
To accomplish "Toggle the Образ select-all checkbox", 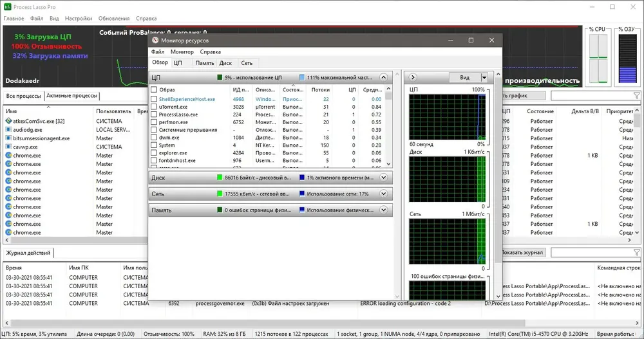I will (154, 89).
